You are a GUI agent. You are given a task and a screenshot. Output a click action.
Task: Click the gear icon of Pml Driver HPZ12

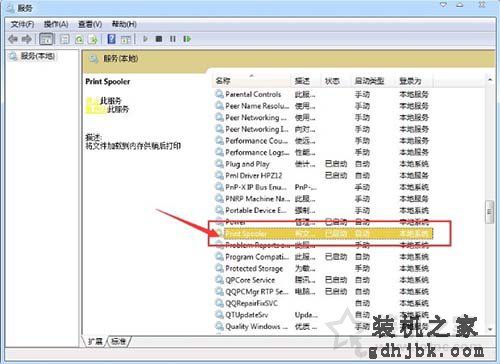(x=219, y=175)
